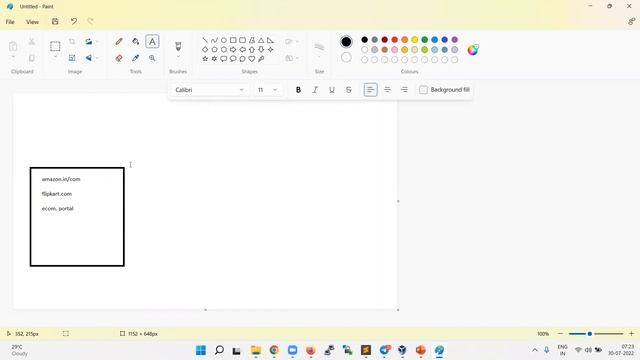Viewport: 640px width, 360px height.
Task: Open the font size 11 dropdown
Action: coord(267,90)
